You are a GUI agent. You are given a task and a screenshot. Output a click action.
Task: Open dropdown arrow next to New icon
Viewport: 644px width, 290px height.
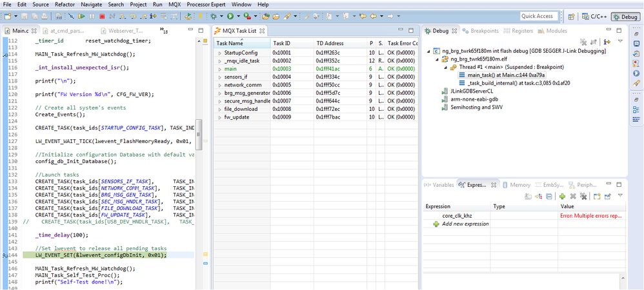click(15, 16)
